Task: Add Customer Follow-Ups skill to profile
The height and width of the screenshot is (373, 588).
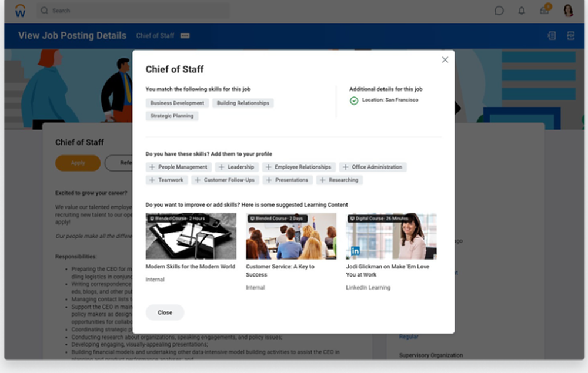Action: coord(225,180)
